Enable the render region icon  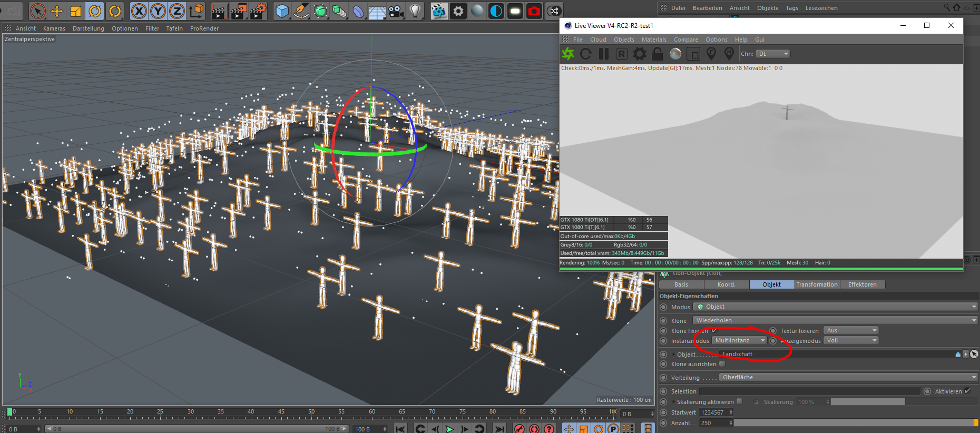[693, 54]
